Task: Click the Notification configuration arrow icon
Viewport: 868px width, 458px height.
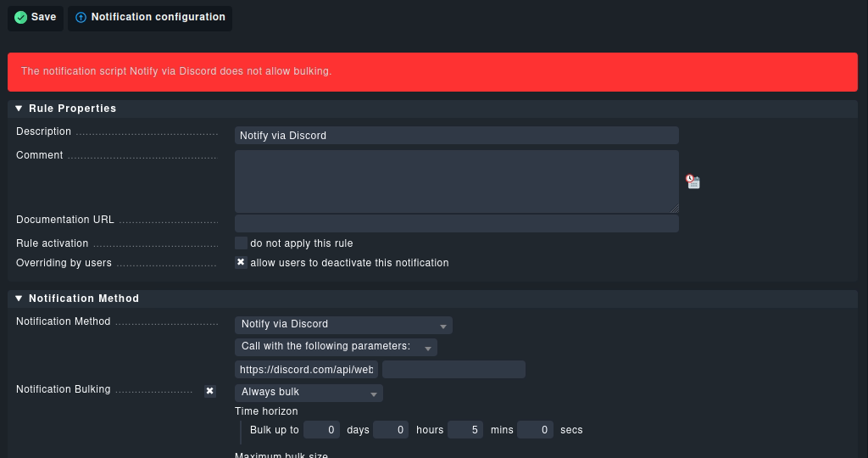Action: [81, 18]
